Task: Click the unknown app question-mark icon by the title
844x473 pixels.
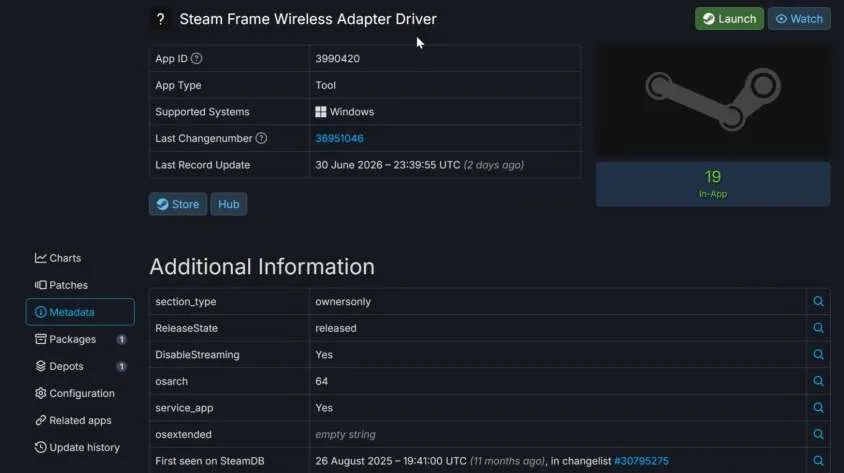Action: click(160, 19)
